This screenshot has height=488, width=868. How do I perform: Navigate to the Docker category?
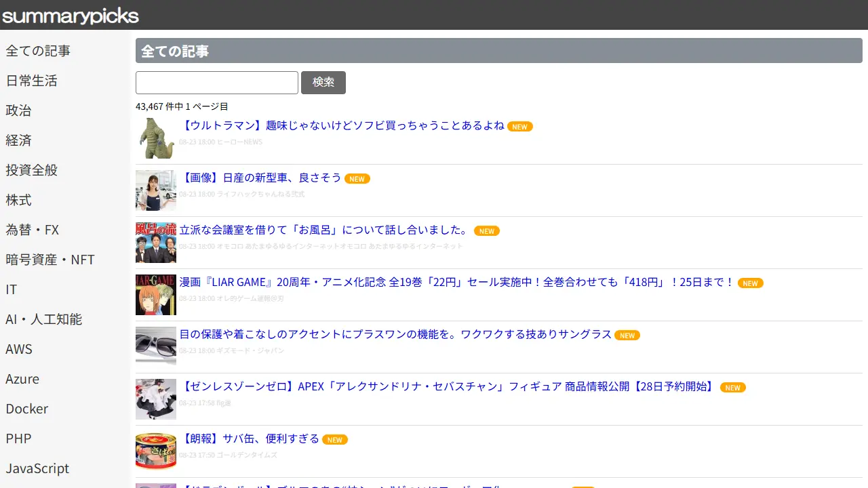(27, 409)
